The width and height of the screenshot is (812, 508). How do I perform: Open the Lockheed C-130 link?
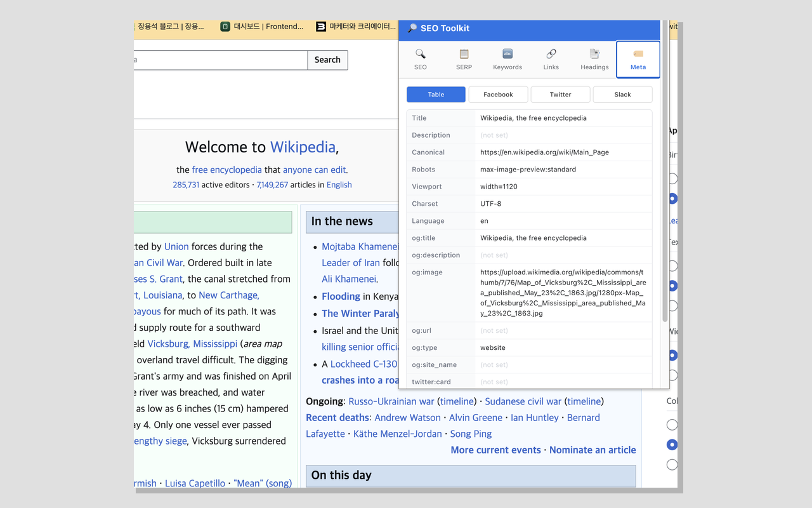(x=364, y=364)
